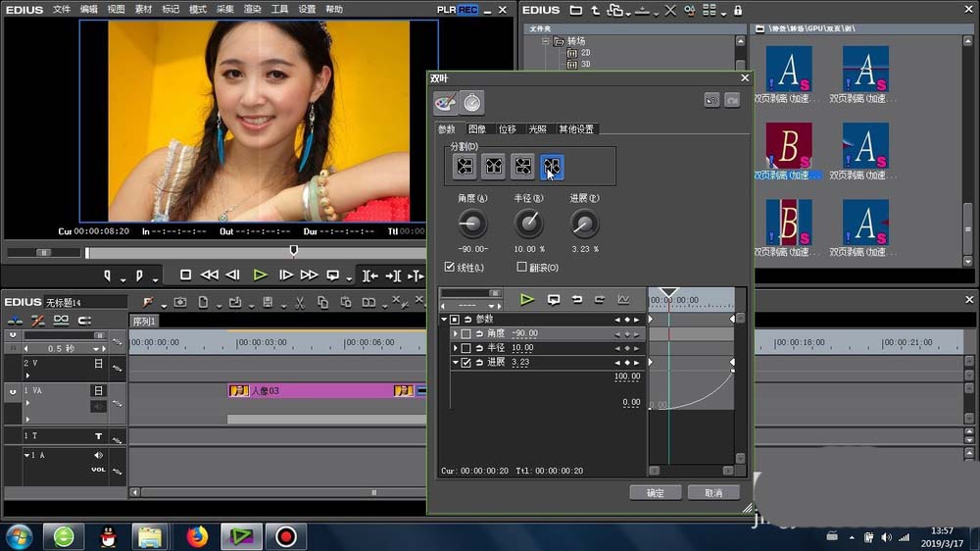The width and height of the screenshot is (980, 551).
Task: Mute the 1 A audio track speaker
Action: [x=98, y=455]
